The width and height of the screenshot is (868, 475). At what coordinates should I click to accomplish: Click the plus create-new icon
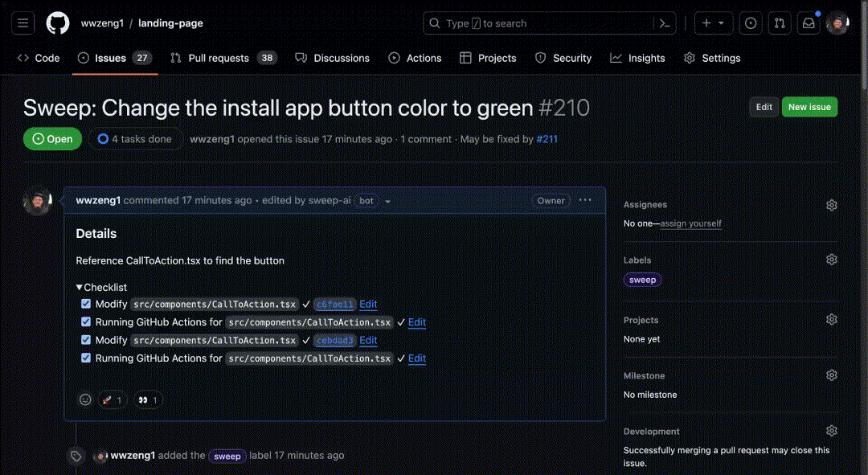(x=706, y=23)
